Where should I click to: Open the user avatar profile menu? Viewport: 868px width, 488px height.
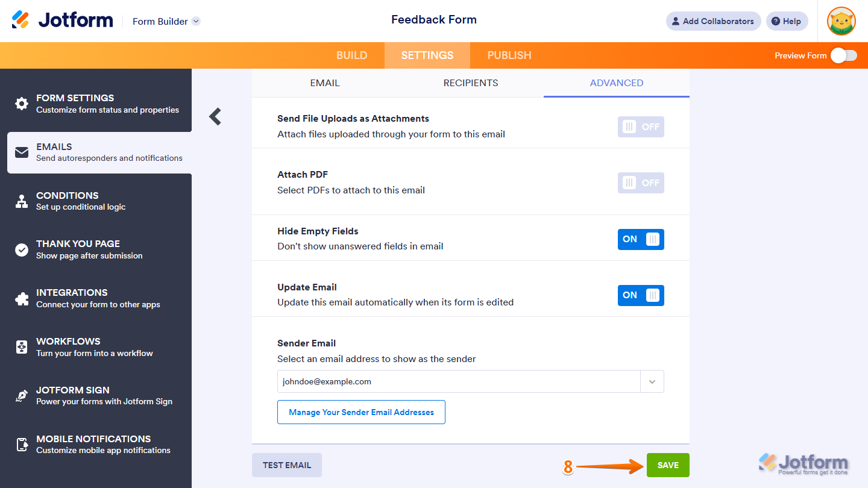(841, 22)
